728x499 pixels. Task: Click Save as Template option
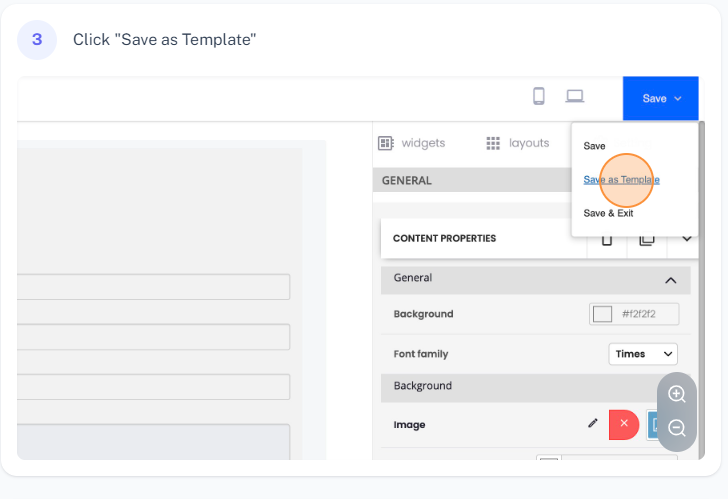621,180
